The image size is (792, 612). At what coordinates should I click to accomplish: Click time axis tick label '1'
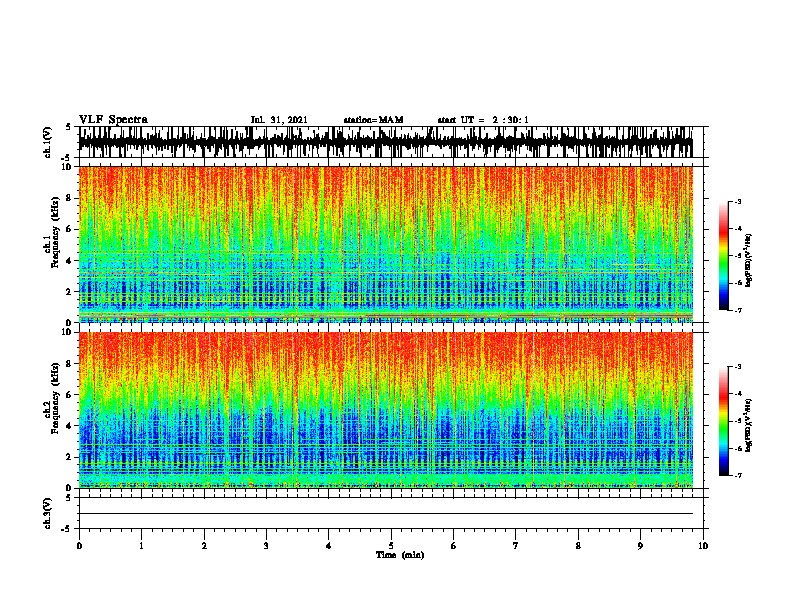coord(141,546)
